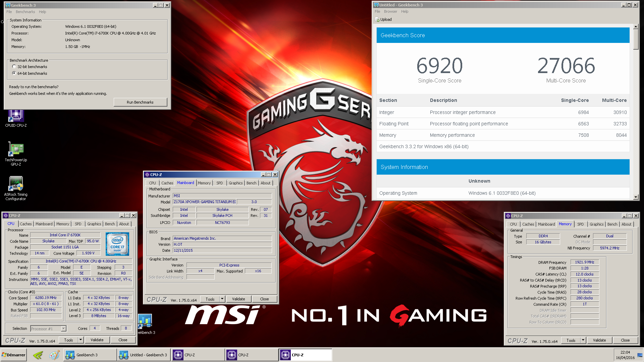The height and width of the screenshot is (362, 644).
Task: Click scrollbar up arrow in Geekbench results
Action: [x=636, y=26]
